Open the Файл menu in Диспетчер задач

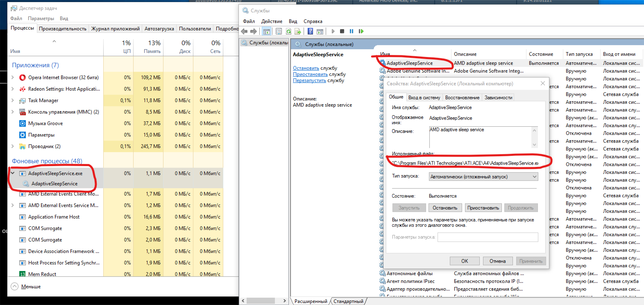(x=16, y=18)
